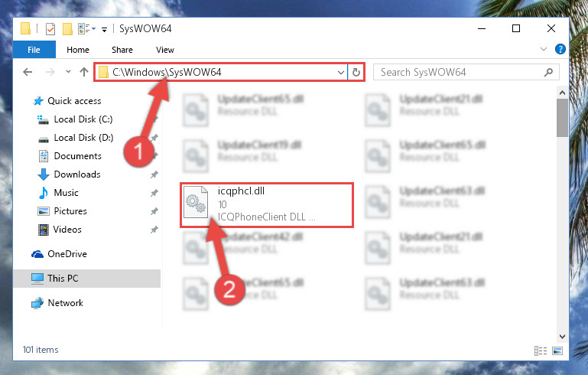Click the Properties checkmark icon in title bar
The height and width of the screenshot is (375, 588).
50,28
